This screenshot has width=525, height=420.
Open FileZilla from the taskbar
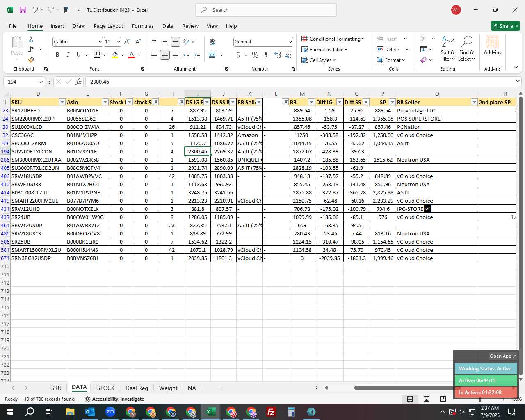point(271,412)
